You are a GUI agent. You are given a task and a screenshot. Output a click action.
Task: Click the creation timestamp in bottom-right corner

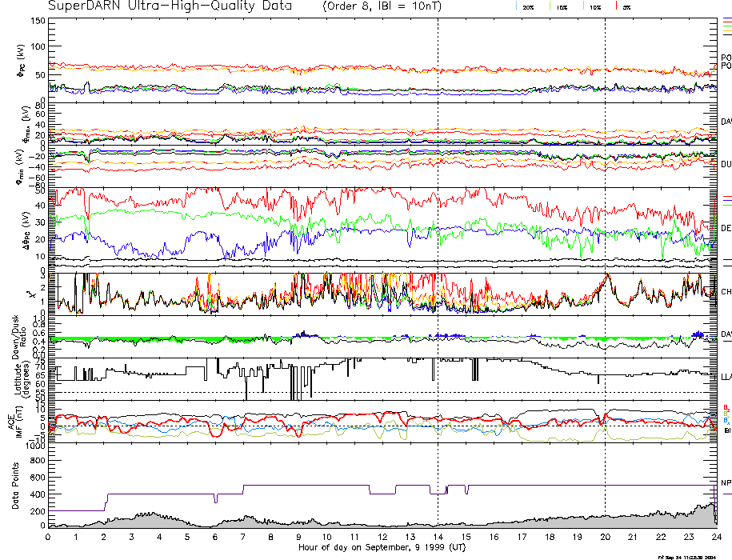tap(684, 556)
